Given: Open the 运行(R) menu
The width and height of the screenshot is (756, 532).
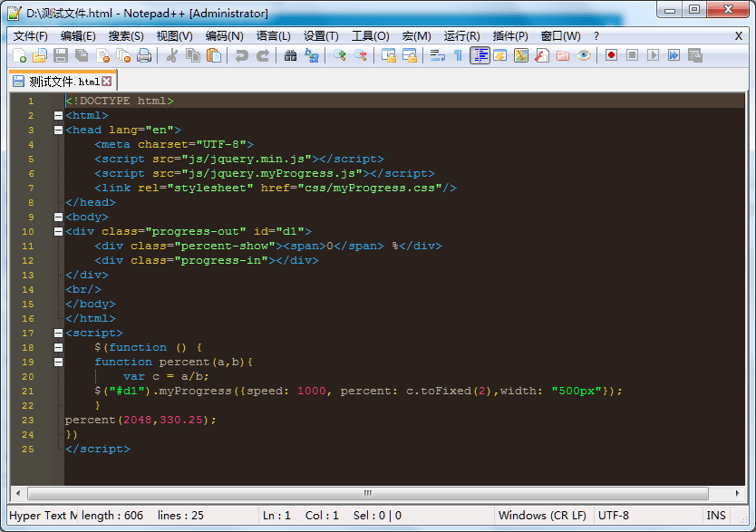Looking at the screenshot, I should tap(462, 36).
